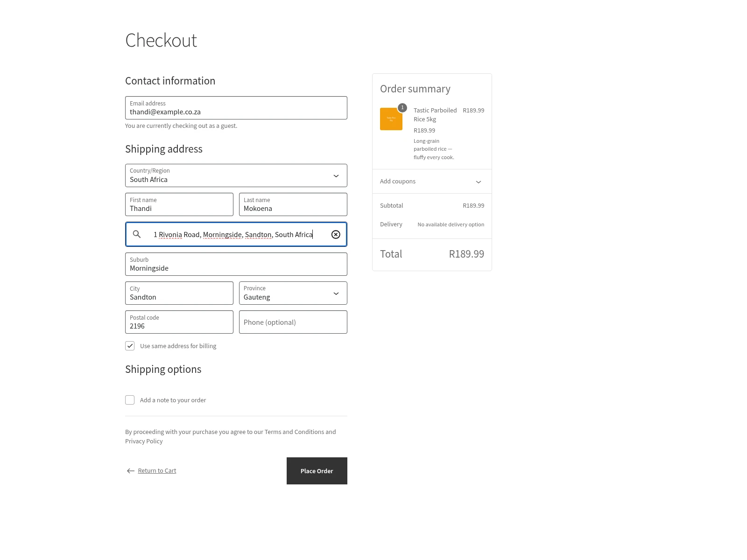The height and width of the screenshot is (560, 747).
Task: Click the Last name field containing Mokoena
Action: point(293,204)
